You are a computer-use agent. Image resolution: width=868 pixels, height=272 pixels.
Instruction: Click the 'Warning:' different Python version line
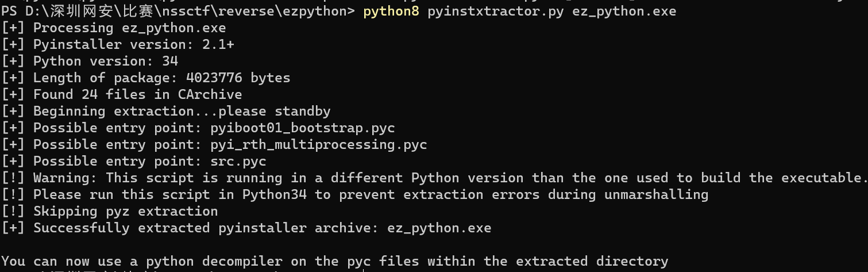[448, 178]
